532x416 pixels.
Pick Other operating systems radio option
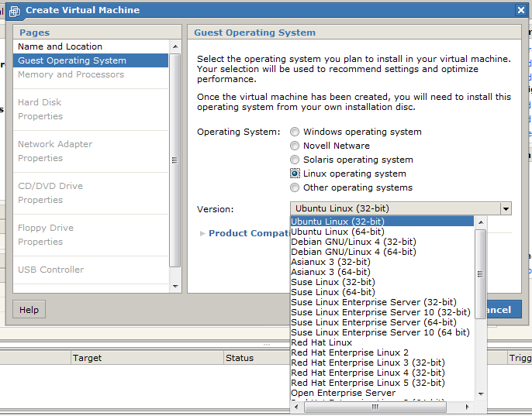295,188
